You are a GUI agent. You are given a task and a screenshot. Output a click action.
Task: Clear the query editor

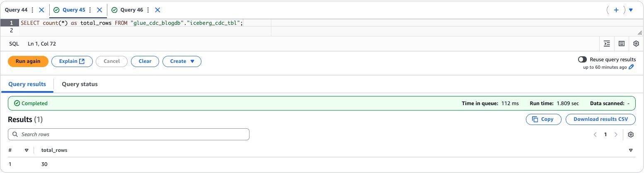[145, 61]
